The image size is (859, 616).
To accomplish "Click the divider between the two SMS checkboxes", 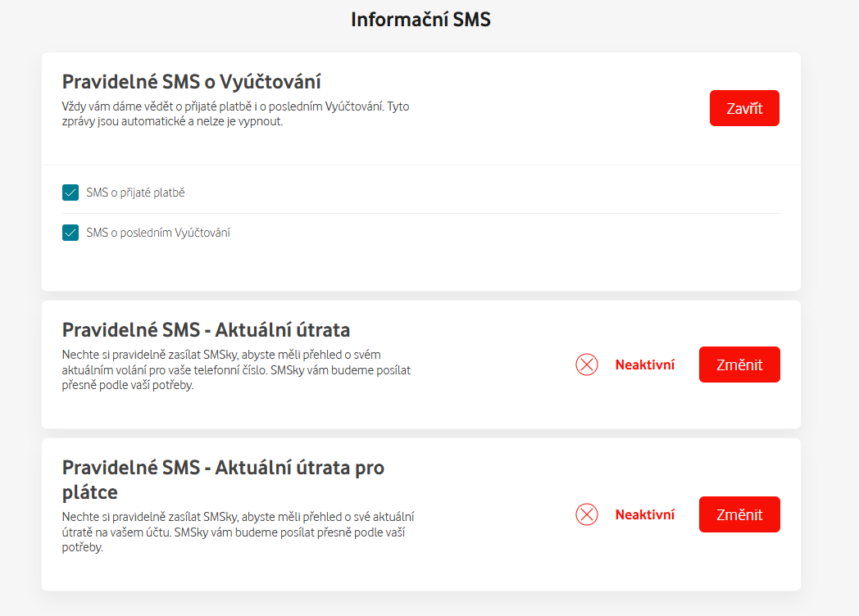I will pos(420,213).
